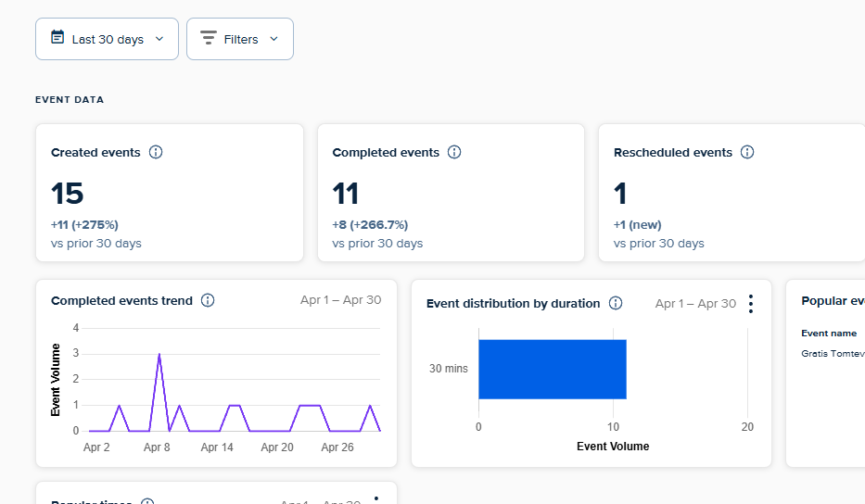The image size is (865, 504).
Task: Click the Created events count 15
Action: pos(68,194)
